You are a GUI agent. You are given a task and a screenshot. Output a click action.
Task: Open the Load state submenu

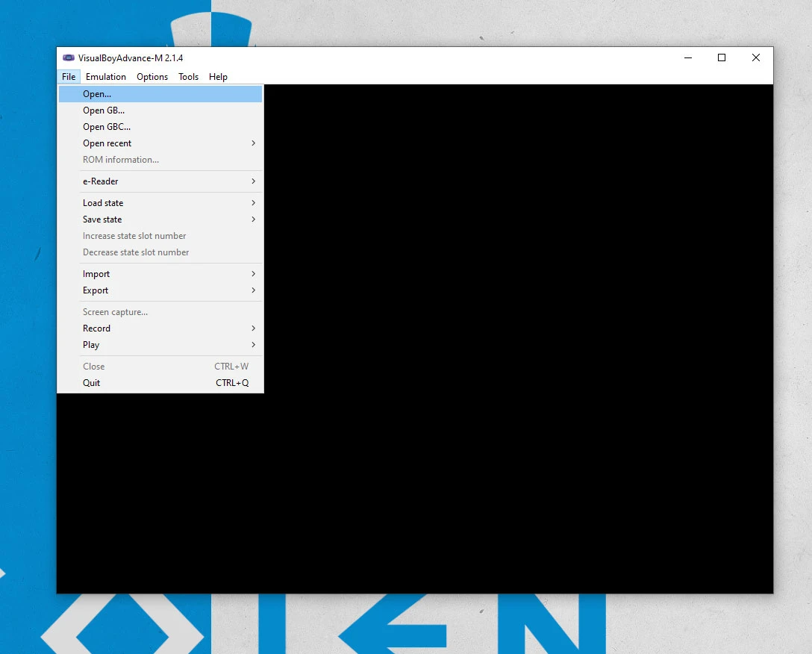[x=103, y=203]
